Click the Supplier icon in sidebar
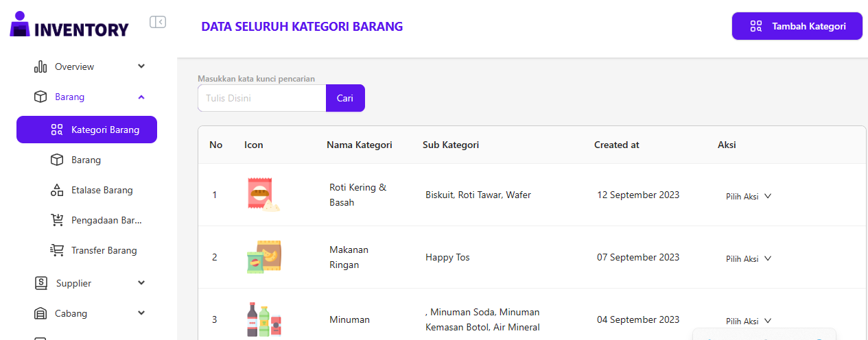The image size is (868, 340). click(41, 283)
